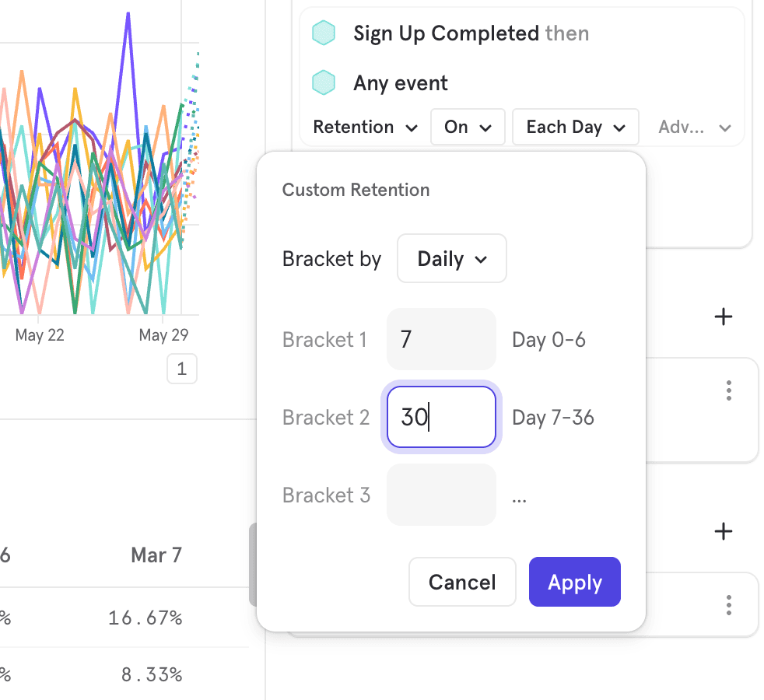Click the upper plus icon in side panel
764x700 pixels.
(x=724, y=317)
